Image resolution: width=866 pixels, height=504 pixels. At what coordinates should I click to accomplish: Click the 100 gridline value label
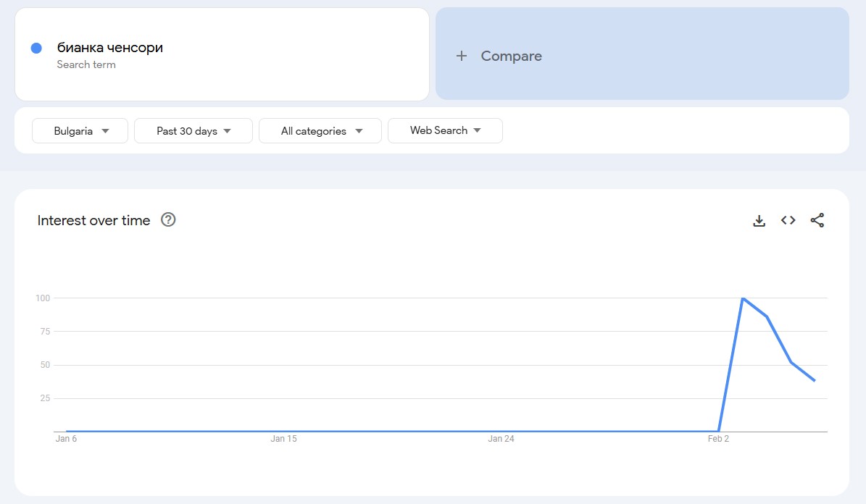point(43,298)
